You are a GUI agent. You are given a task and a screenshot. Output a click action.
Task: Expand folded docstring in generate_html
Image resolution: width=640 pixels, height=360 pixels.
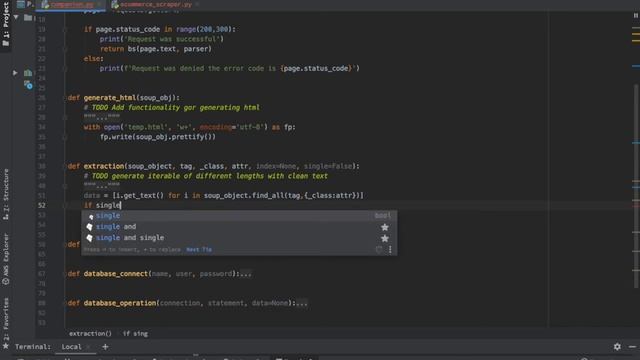click(102, 117)
